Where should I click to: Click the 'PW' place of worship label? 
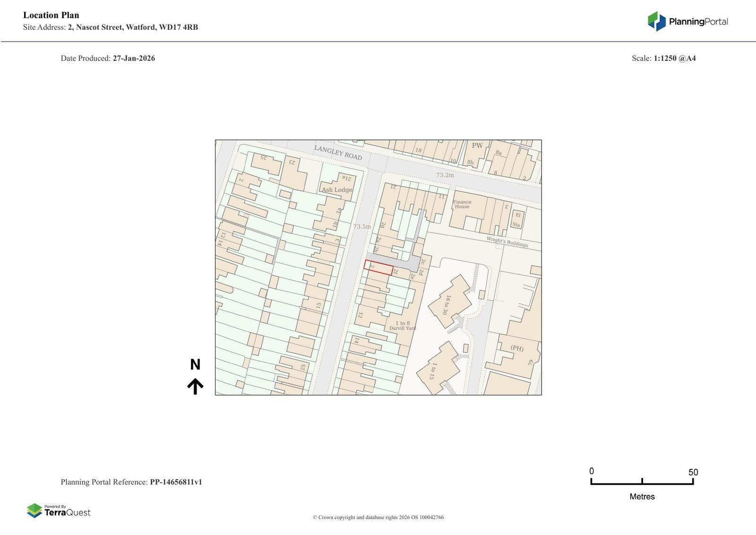click(477, 146)
